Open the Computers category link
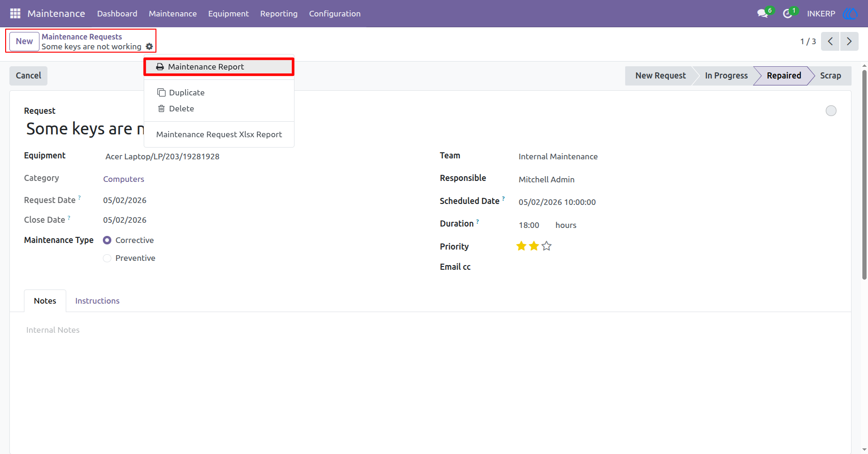This screenshot has width=868, height=454. coord(124,179)
